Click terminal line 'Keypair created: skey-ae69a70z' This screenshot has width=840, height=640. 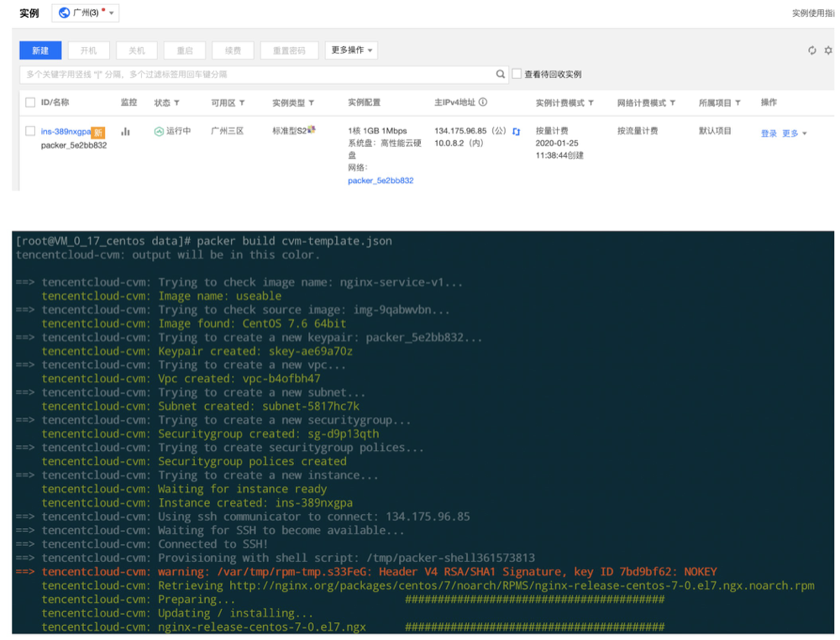tap(197, 351)
